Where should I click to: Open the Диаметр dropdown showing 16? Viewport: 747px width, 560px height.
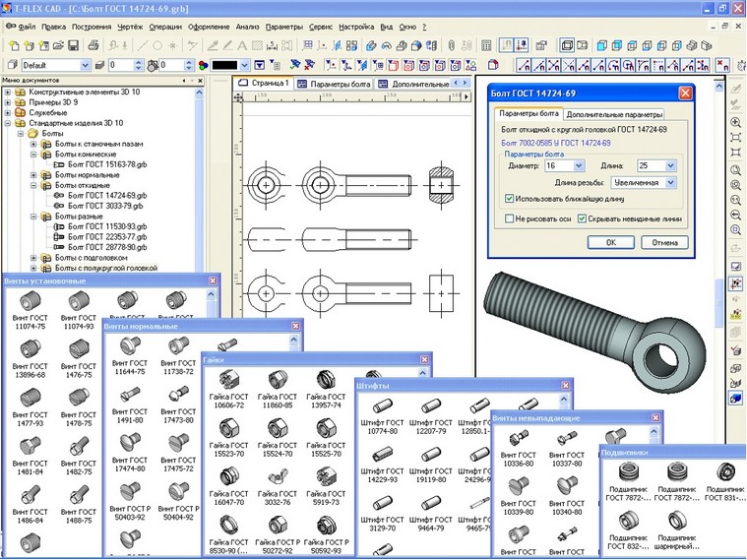pyautogui.click(x=579, y=166)
